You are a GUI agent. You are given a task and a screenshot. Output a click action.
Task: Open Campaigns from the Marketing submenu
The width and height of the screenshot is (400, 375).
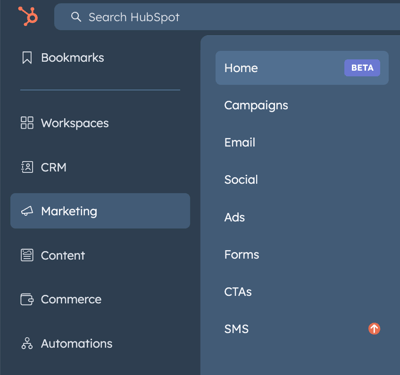click(256, 105)
